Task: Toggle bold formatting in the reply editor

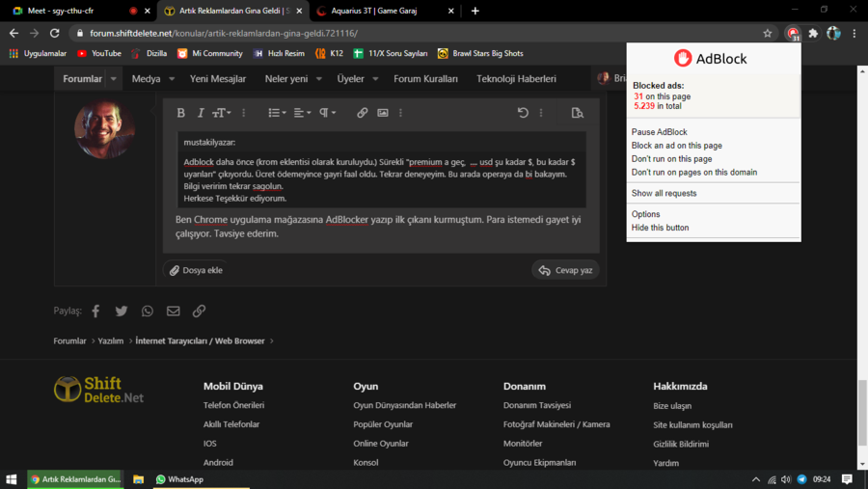Action: click(181, 113)
